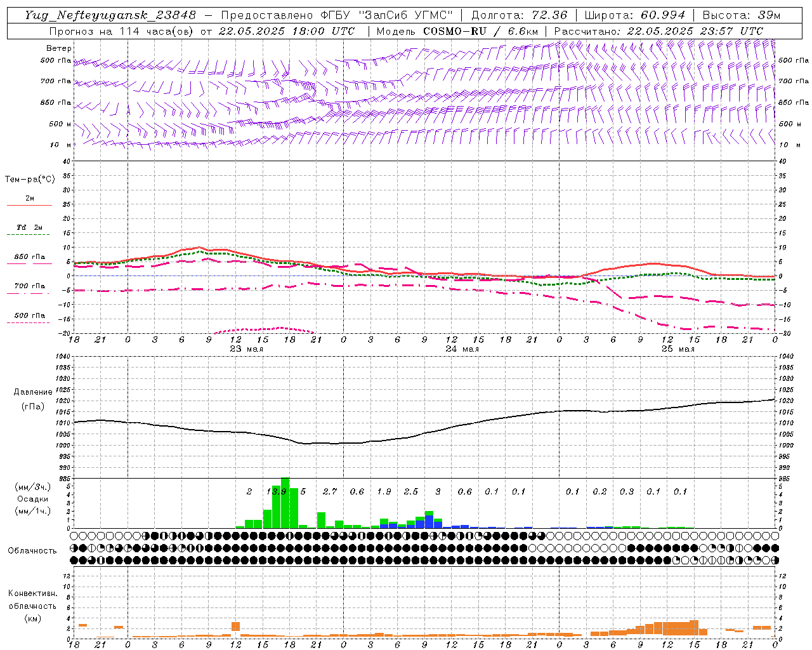Click the Осадки precipitation panel title

[32, 499]
